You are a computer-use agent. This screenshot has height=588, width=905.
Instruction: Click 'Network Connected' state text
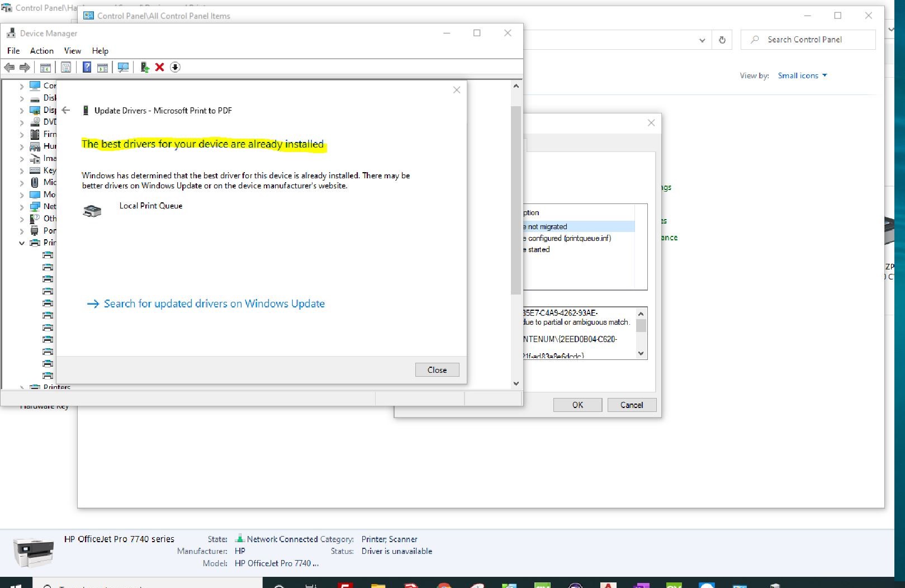[x=282, y=539]
